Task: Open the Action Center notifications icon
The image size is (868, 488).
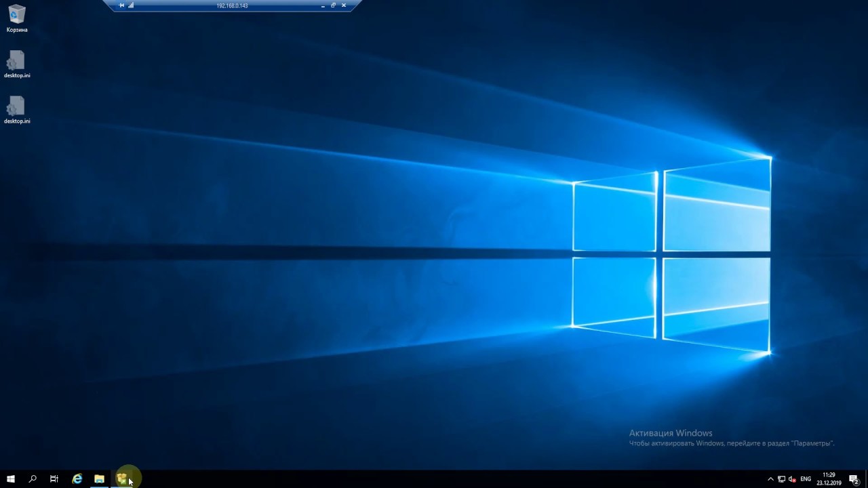Action: tap(854, 479)
